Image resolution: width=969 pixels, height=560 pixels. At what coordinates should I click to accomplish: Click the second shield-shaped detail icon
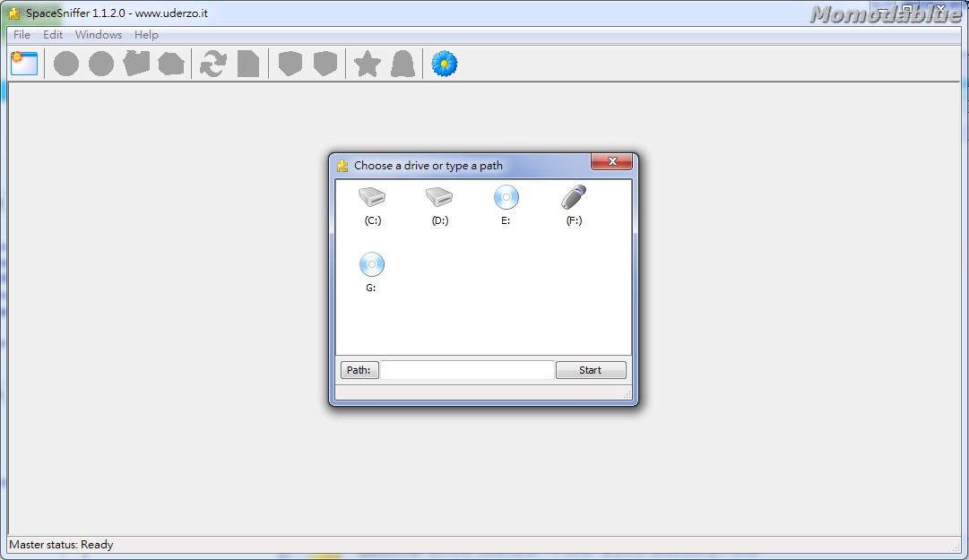(325, 64)
